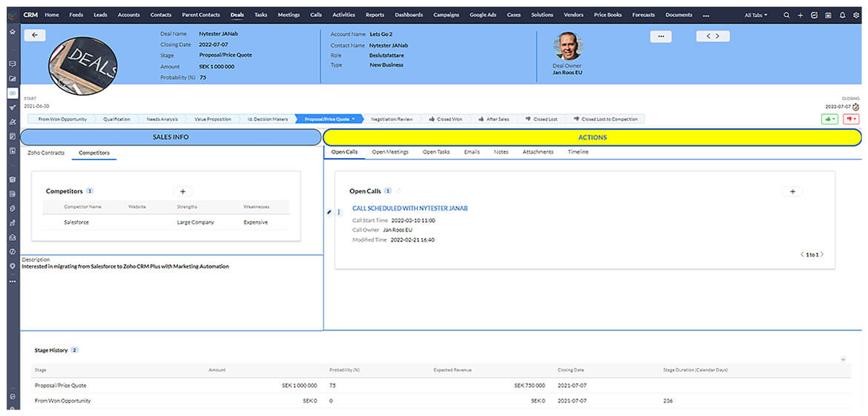The width and height of the screenshot is (868, 416).
Task: Click the Deals record image thumbnail
Action: click(x=83, y=65)
